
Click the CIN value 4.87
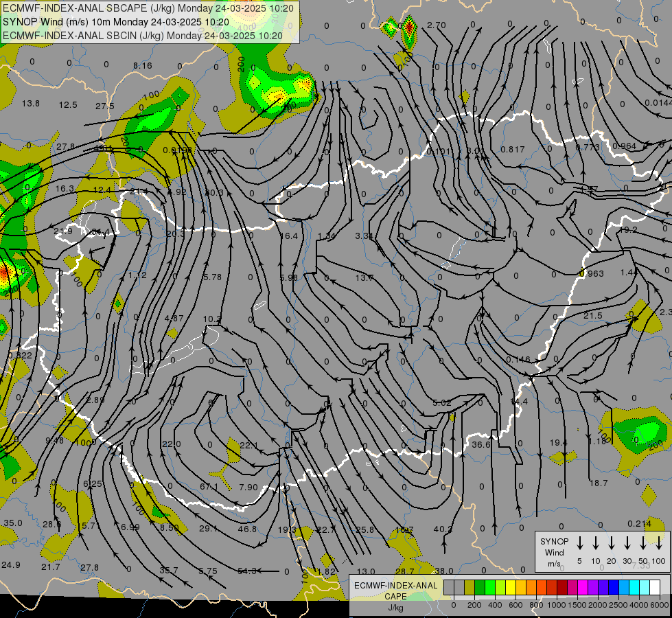coord(174,319)
